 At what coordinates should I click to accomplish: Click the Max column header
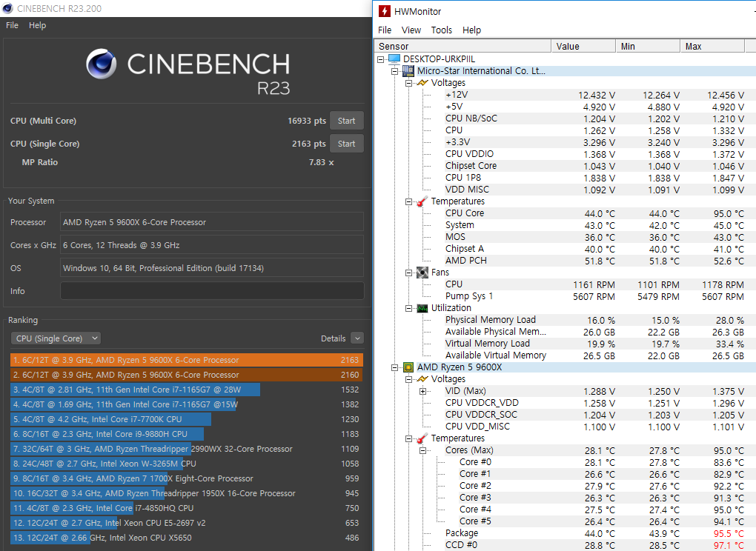click(x=712, y=46)
